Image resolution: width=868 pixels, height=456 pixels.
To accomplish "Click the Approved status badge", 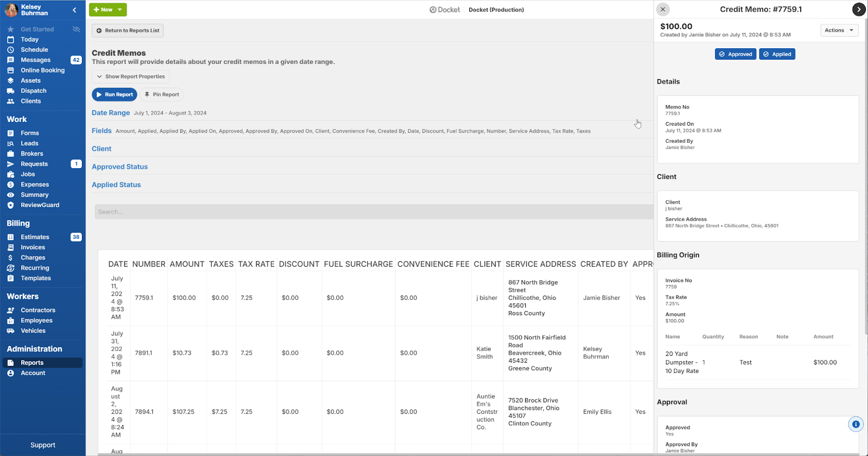I will pos(736,54).
